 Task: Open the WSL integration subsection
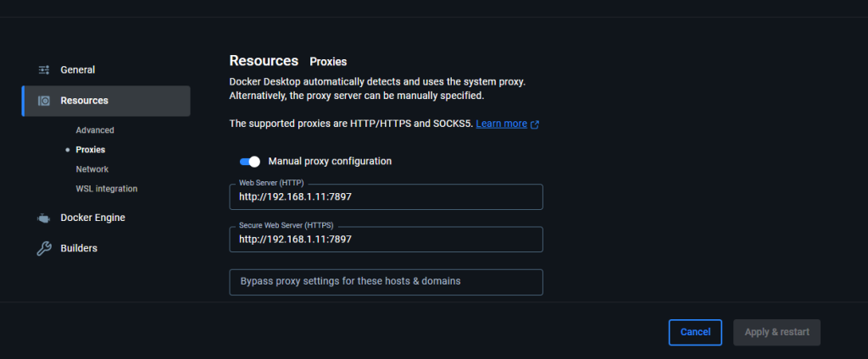106,189
